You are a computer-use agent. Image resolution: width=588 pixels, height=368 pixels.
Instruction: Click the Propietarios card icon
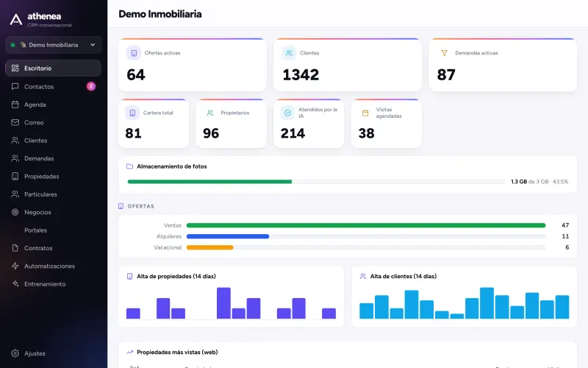210,113
